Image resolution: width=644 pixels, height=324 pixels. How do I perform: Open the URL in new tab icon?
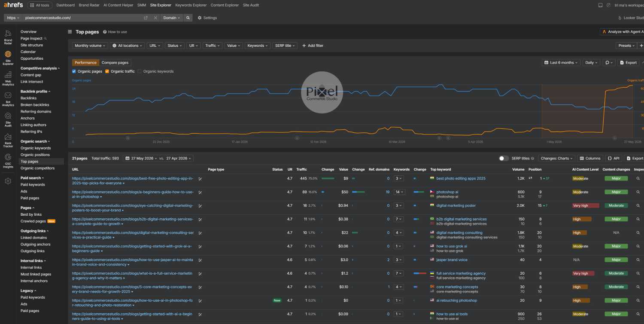(146, 18)
